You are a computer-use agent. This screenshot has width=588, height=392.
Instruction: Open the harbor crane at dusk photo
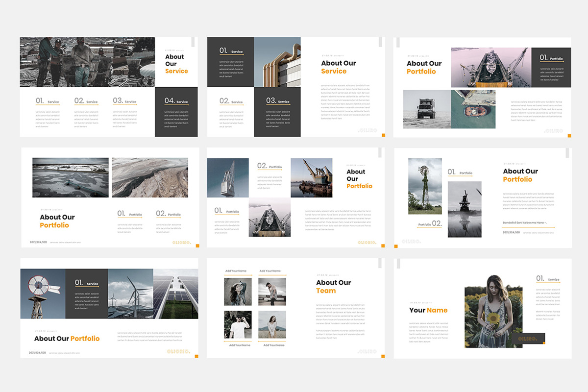point(312,177)
